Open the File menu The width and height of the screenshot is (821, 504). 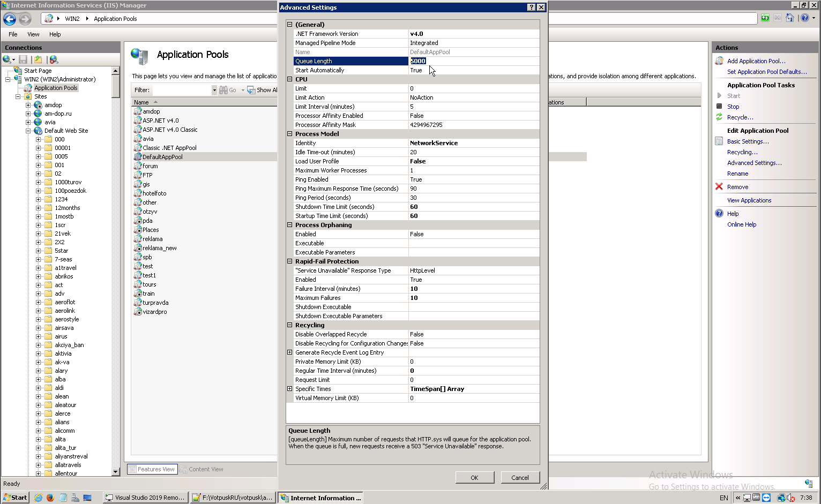coord(13,34)
